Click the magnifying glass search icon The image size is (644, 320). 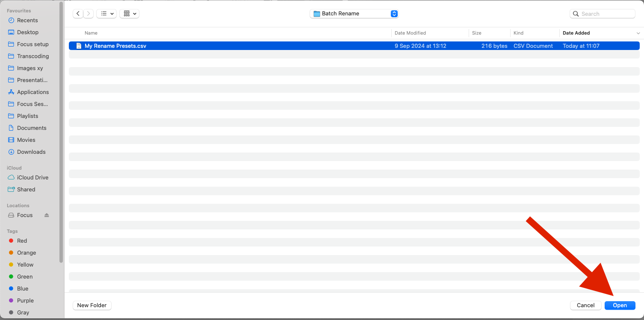[x=576, y=14]
